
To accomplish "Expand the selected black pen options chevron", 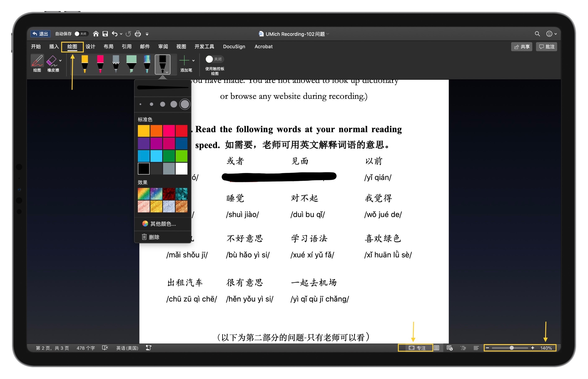I will [167, 72].
